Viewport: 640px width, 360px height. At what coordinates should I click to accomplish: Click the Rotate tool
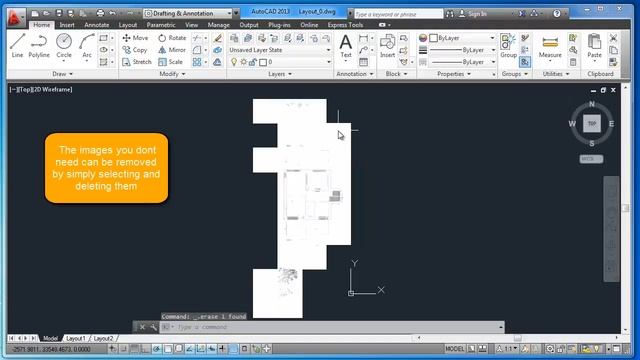point(172,38)
